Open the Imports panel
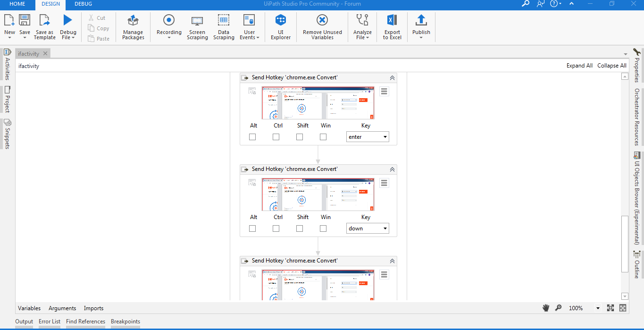644x330 pixels. coord(93,308)
